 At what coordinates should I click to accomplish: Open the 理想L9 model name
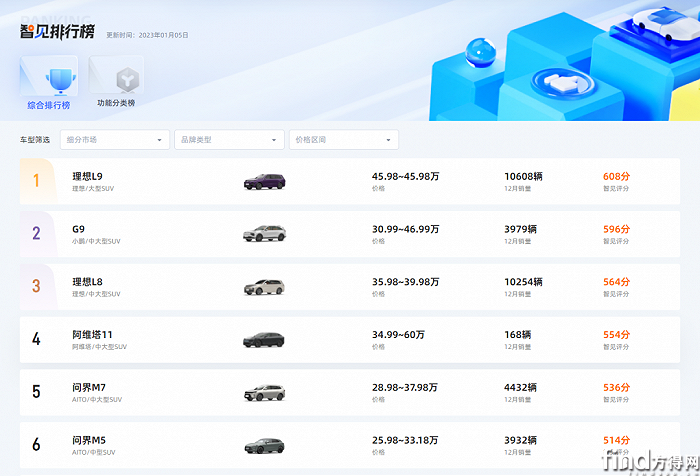88,176
